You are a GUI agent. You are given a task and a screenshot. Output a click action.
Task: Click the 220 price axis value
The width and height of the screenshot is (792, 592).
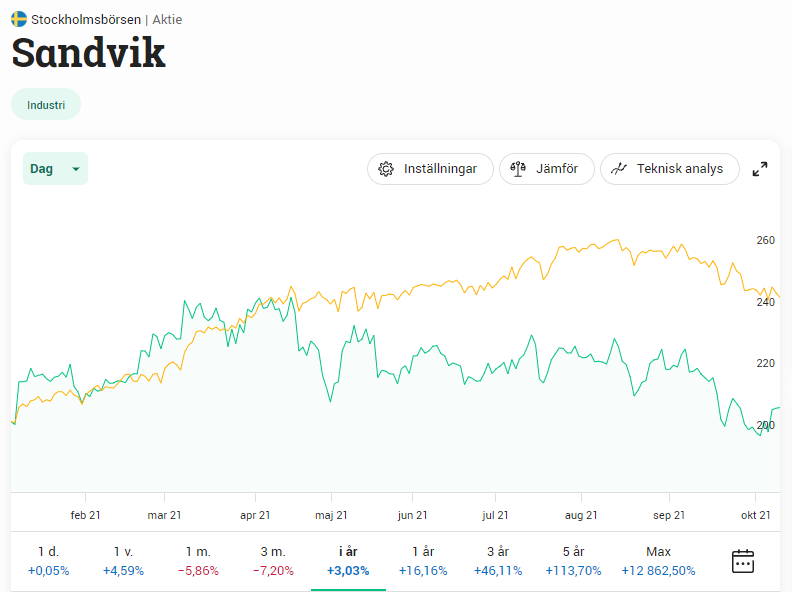[765, 363]
